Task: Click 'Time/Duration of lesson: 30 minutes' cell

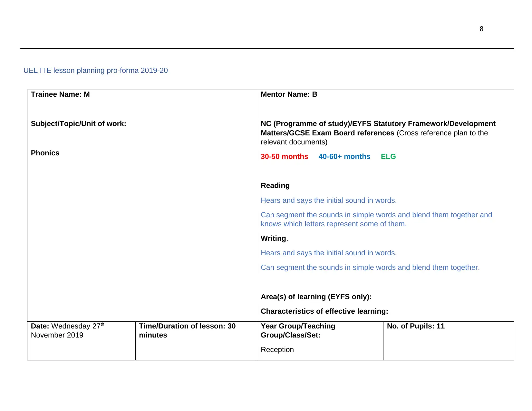Action: tap(196, 341)
